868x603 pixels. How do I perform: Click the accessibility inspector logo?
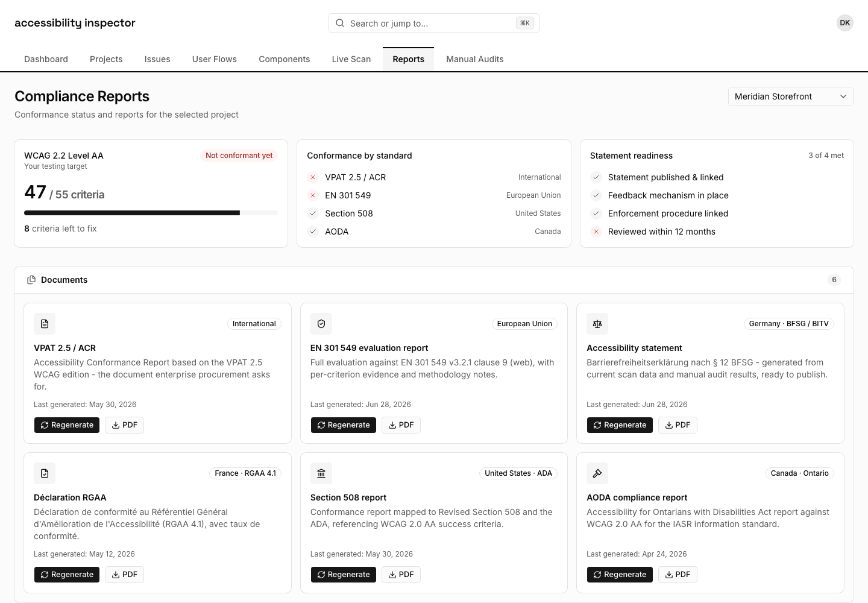[75, 23]
